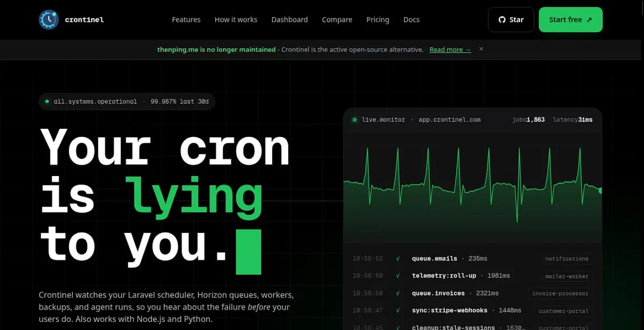Click the 99.987% last 30d uptime text
The width and height of the screenshot is (644, 330).
tap(180, 101)
